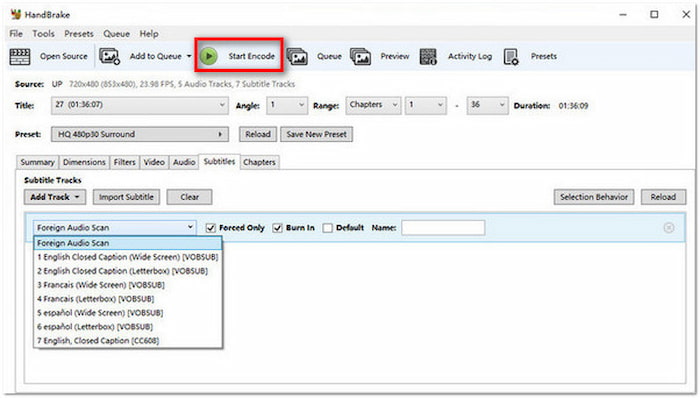700x398 pixels.
Task: Click the Start Encode label
Action: tap(252, 56)
